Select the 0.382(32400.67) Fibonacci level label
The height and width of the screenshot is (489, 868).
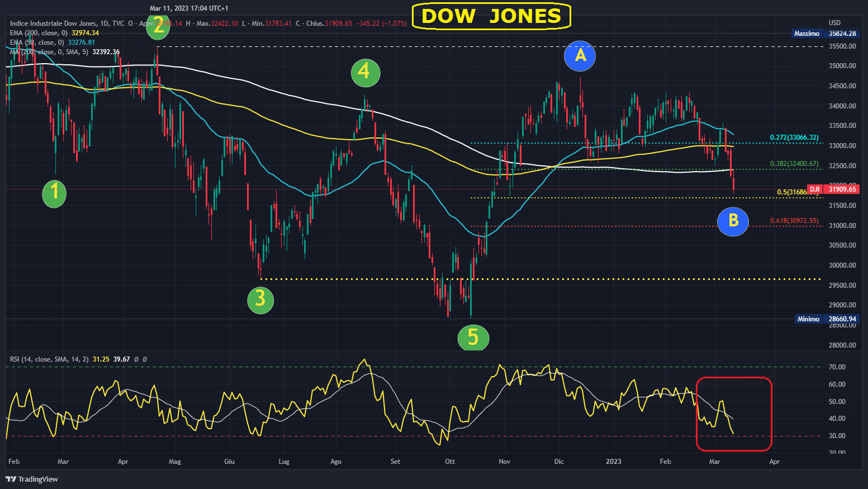pyautogui.click(x=794, y=164)
